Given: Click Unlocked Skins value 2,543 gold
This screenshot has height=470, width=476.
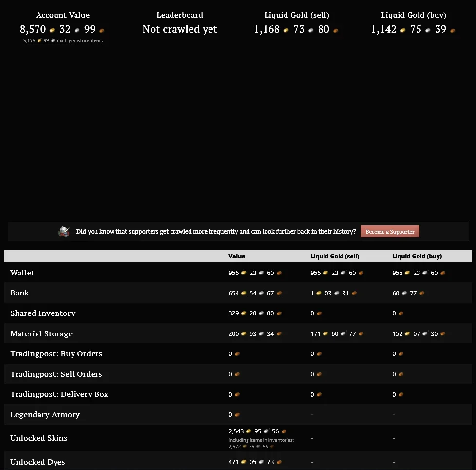Looking at the screenshot, I should click(x=257, y=431).
